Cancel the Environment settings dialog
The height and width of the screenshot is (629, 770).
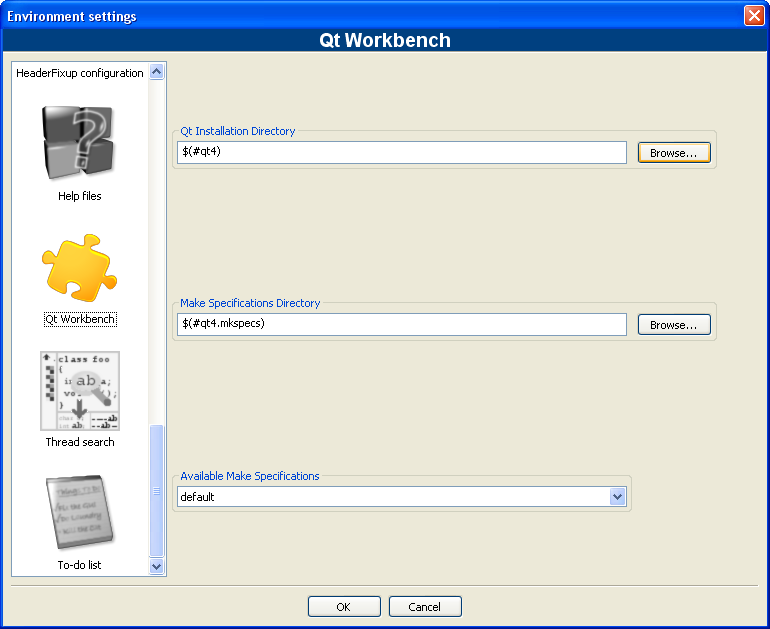[x=425, y=607]
